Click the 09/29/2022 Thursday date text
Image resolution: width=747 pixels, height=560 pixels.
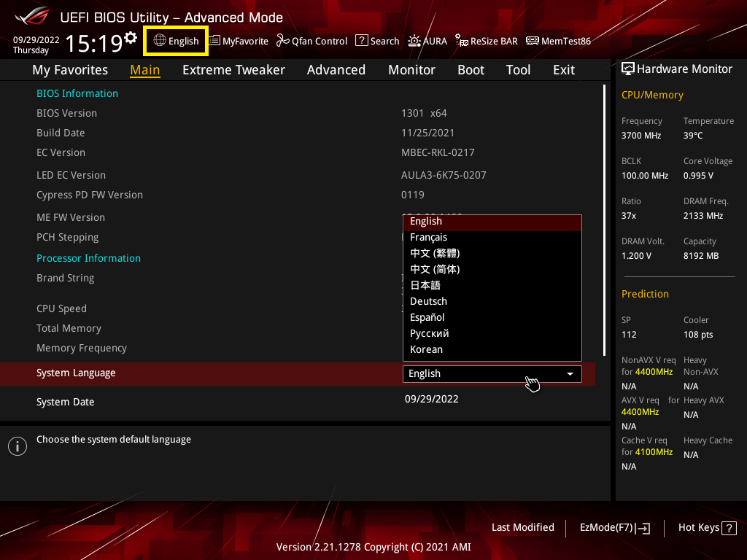(x=36, y=44)
